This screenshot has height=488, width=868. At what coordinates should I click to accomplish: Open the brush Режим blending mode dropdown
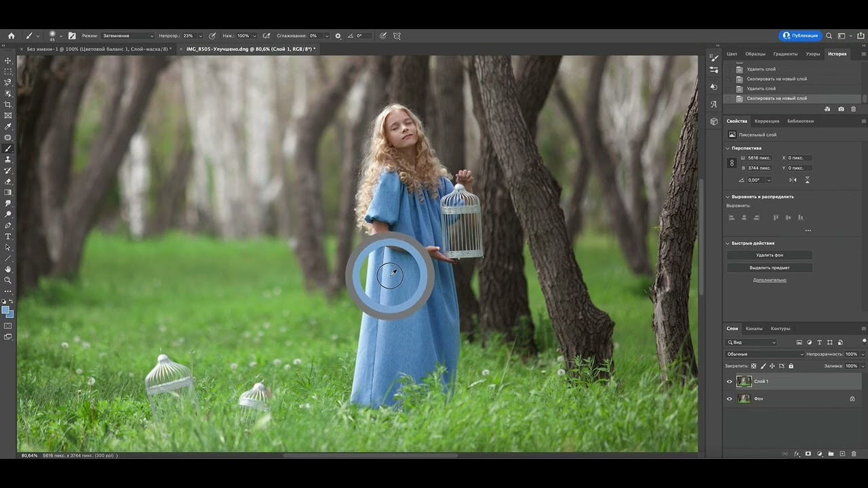pos(127,36)
